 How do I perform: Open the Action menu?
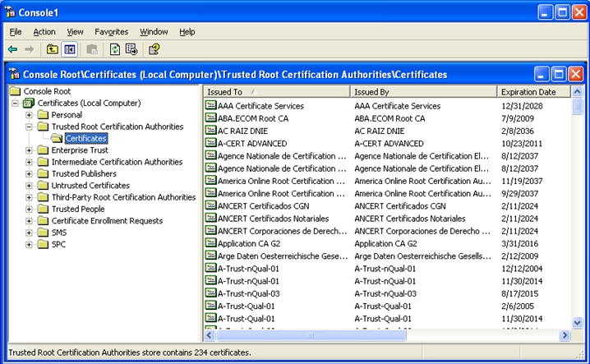coord(44,31)
